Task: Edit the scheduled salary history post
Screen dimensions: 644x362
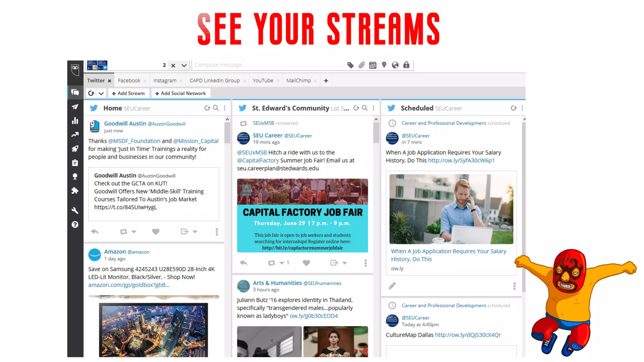Action: coord(392,286)
